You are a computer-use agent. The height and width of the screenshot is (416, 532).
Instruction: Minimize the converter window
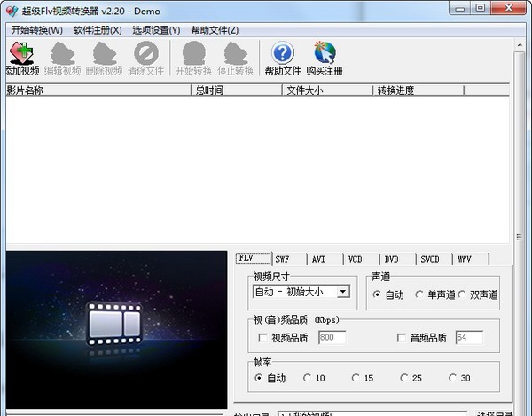pos(459,8)
